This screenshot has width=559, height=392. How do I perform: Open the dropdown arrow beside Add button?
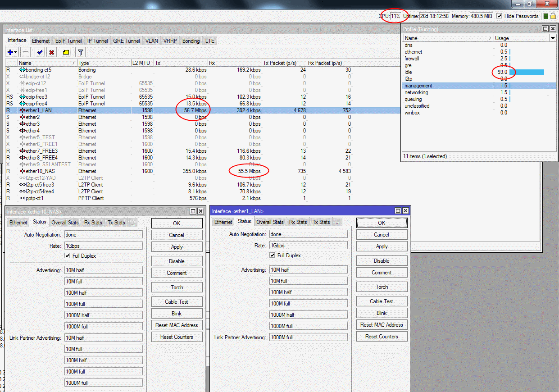16,52
